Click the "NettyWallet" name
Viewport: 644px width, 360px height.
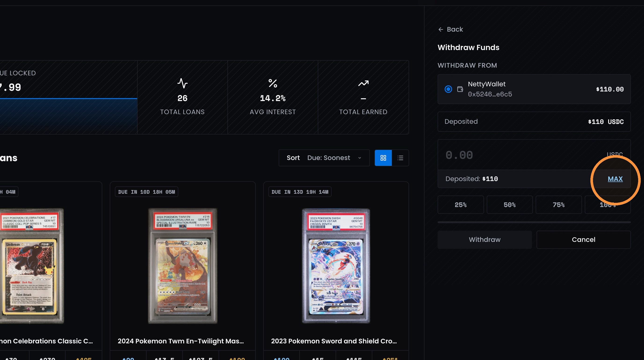click(x=487, y=84)
